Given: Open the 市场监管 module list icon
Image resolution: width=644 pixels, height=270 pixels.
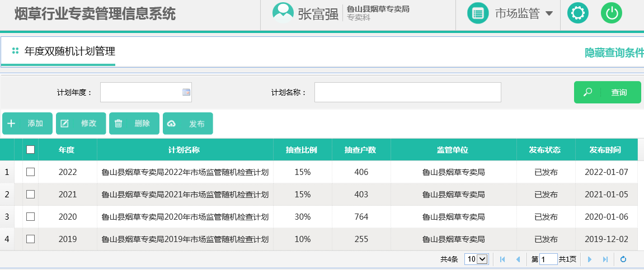Looking at the screenshot, I should coord(478,13).
